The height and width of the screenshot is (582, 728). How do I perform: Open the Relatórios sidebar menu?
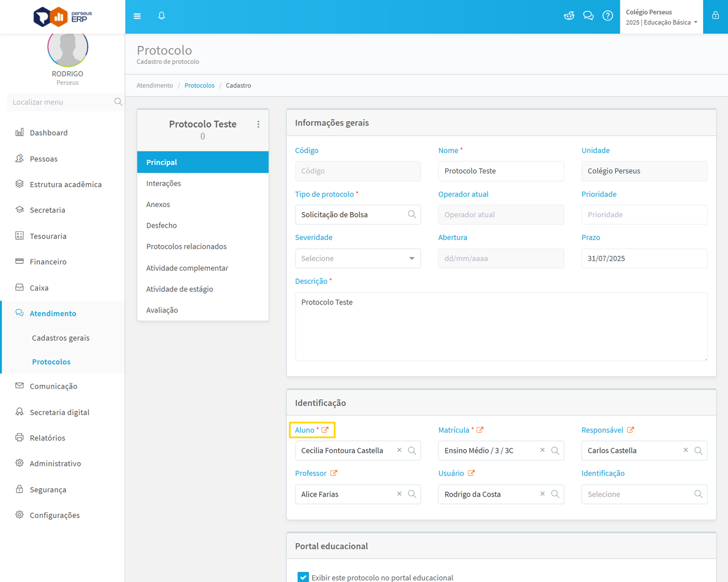pos(63,438)
